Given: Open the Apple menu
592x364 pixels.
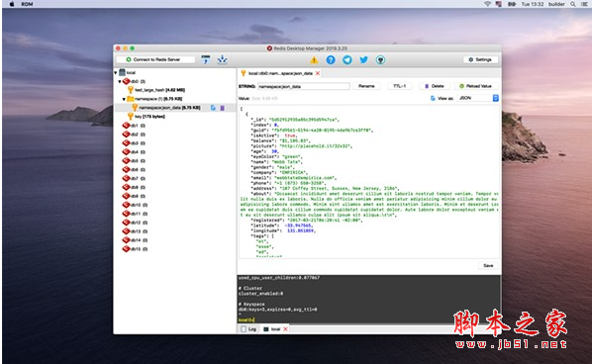Looking at the screenshot, I should coord(12,4).
